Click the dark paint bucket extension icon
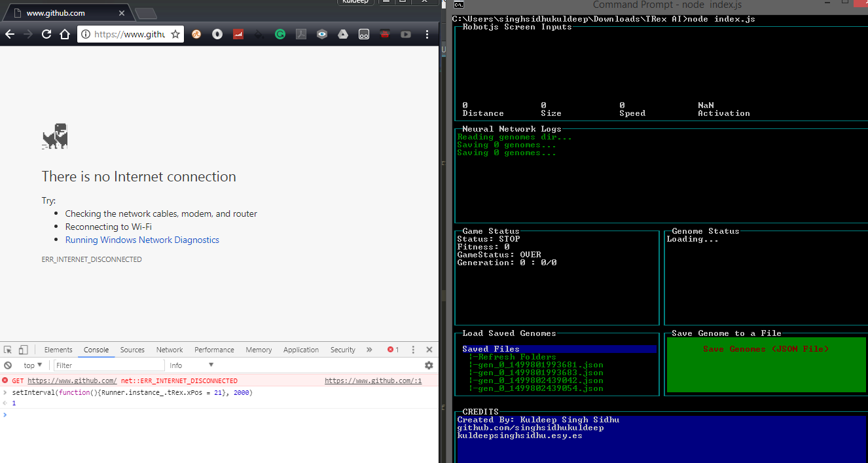 tap(259, 34)
